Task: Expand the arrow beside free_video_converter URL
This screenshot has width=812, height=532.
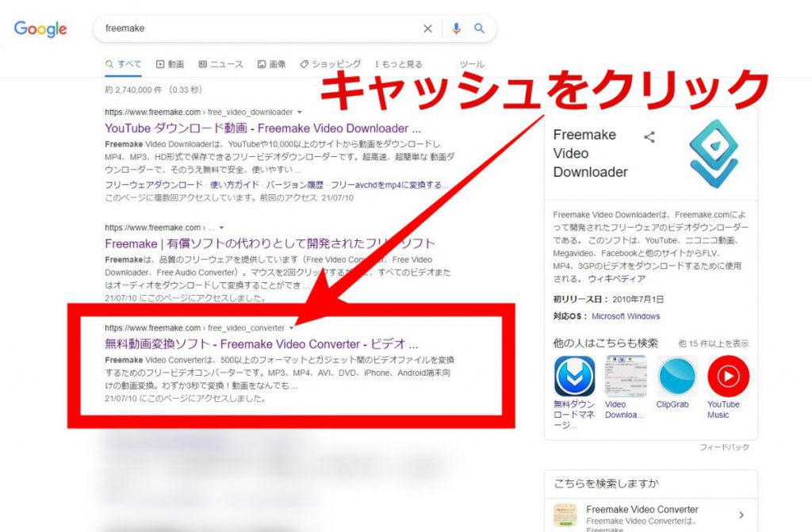Action: tap(292, 328)
